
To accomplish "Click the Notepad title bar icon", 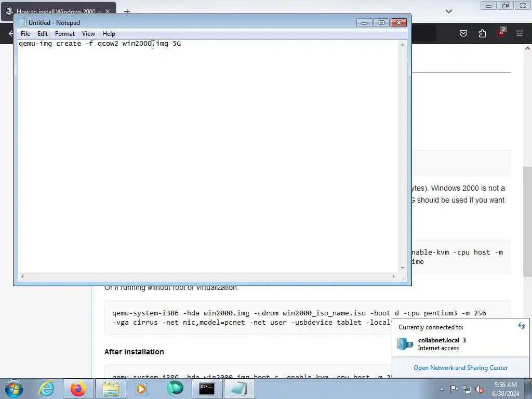I will tap(23, 22).
